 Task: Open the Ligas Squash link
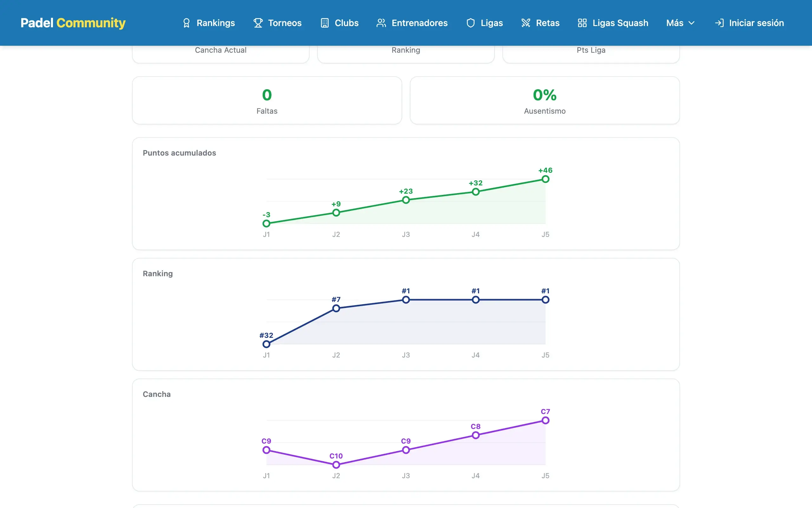(x=613, y=23)
